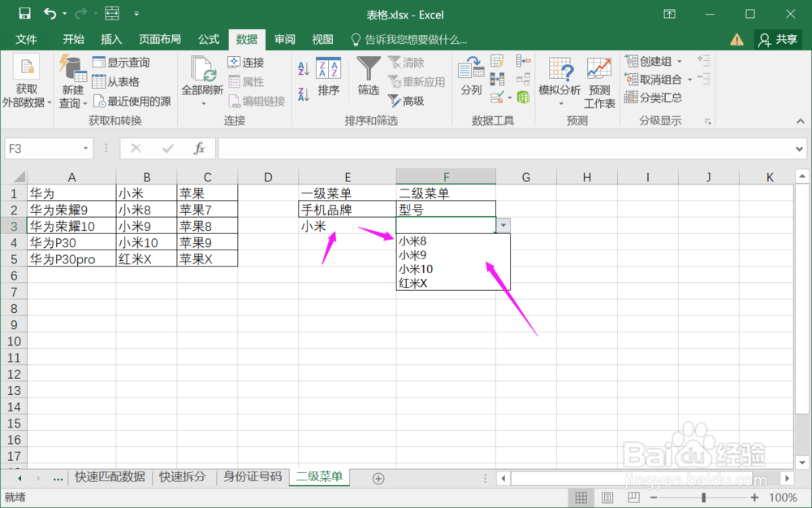Switch to the 插入 ribbon tab

coord(110,39)
